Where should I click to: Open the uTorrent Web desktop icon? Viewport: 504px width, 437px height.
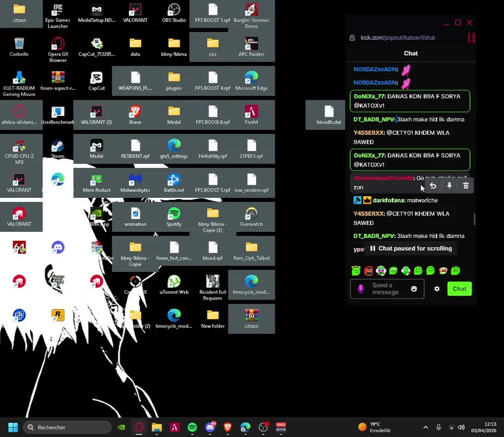click(x=174, y=285)
